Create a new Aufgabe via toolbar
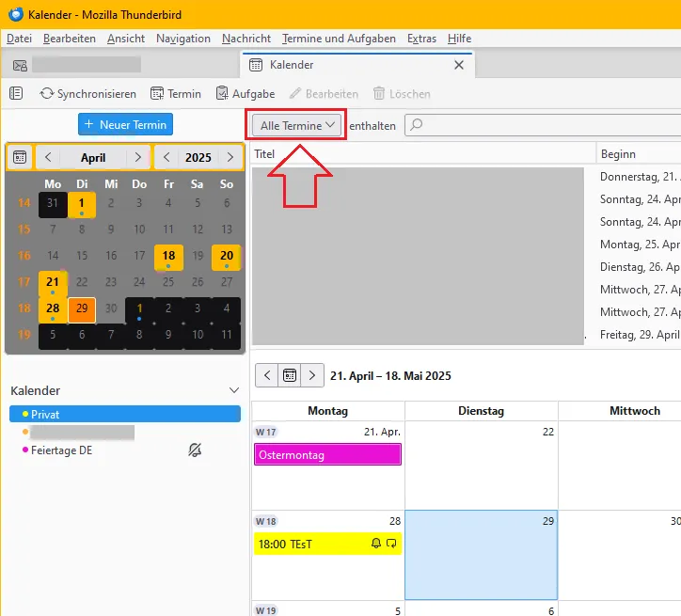681x616 pixels. [222, 93]
